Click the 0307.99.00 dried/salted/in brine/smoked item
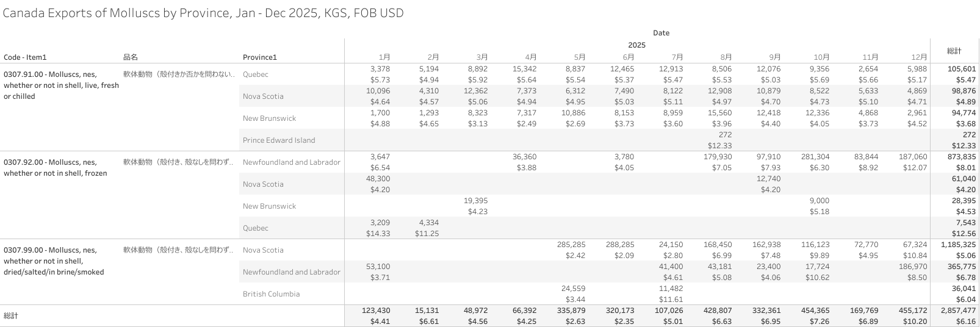 pos(54,261)
